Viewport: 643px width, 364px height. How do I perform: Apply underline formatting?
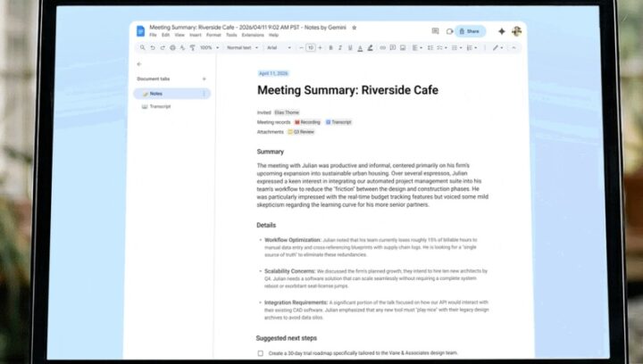click(x=350, y=48)
